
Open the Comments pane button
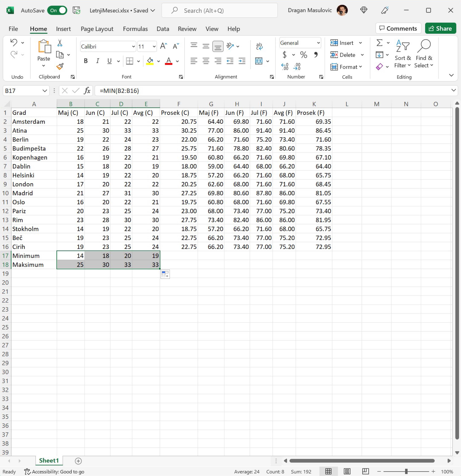(398, 28)
